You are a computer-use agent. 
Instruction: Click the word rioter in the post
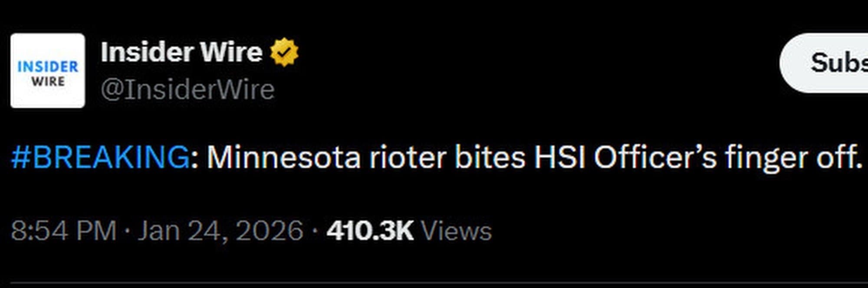[x=408, y=157]
